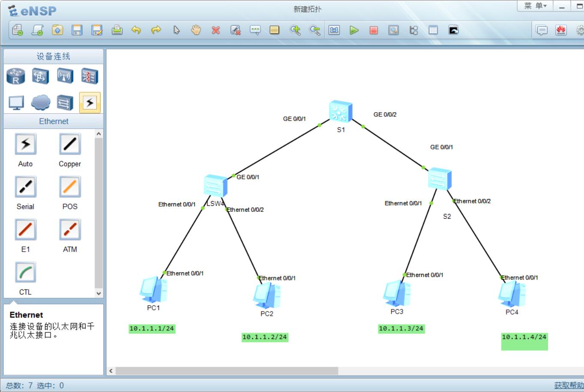Select the hand pan tool
Screen dimensions: 584x392
tap(196, 30)
